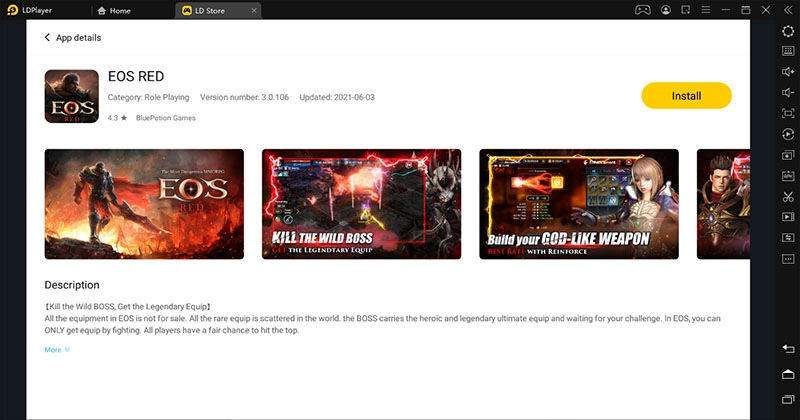Image resolution: width=800 pixels, height=420 pixels.
Task: Collapse the right sidebar with double arrow
Action: [788, 10]
